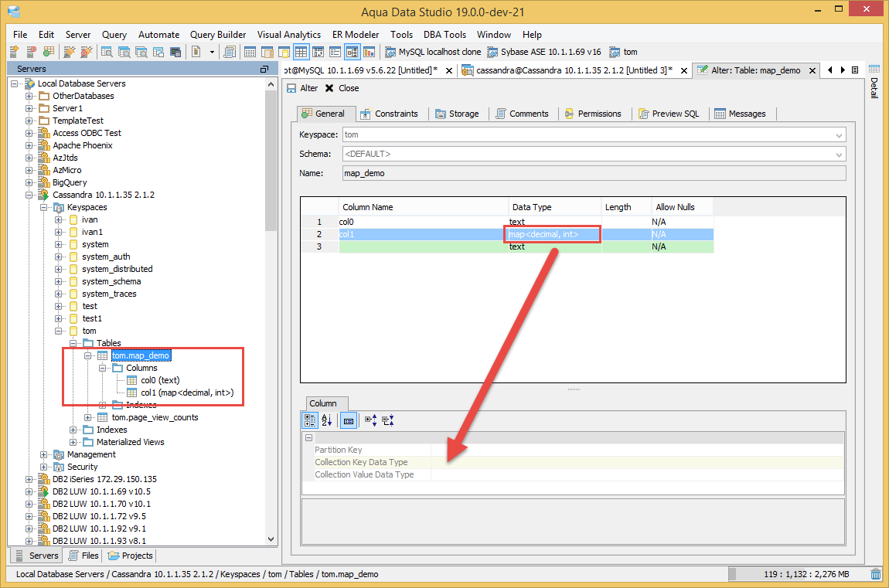Image resolution: width=889 pixels, height=588 pixels.
Task: Click the scroll tabs right arrow
Action: 843,70
